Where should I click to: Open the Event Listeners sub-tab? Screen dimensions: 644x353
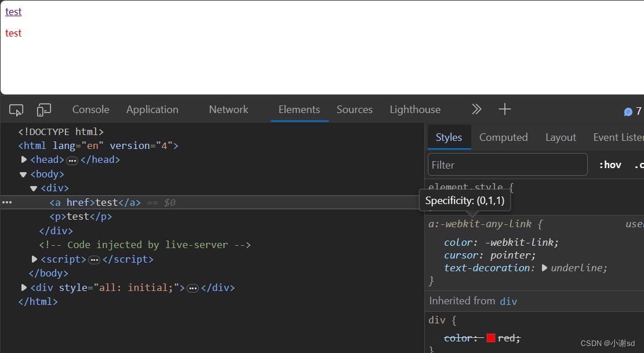[x=618, y=137]
